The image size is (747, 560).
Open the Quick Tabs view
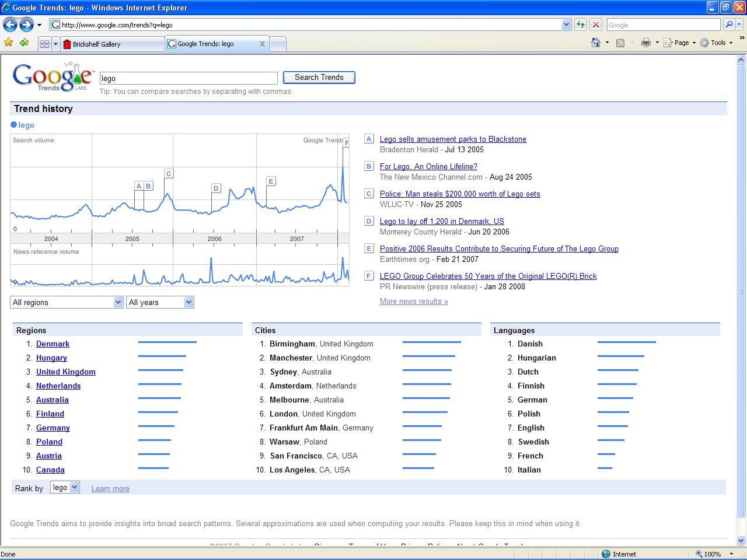(x=46, y=43)
